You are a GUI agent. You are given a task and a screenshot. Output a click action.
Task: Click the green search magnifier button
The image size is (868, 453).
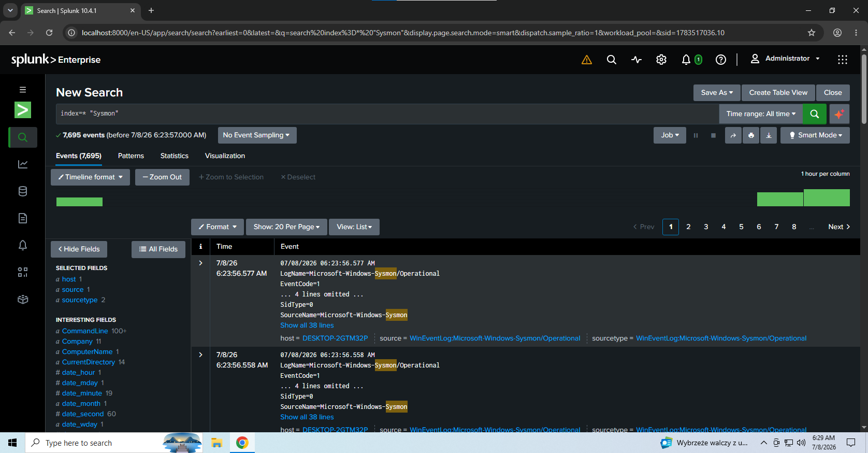click(814, 114)
